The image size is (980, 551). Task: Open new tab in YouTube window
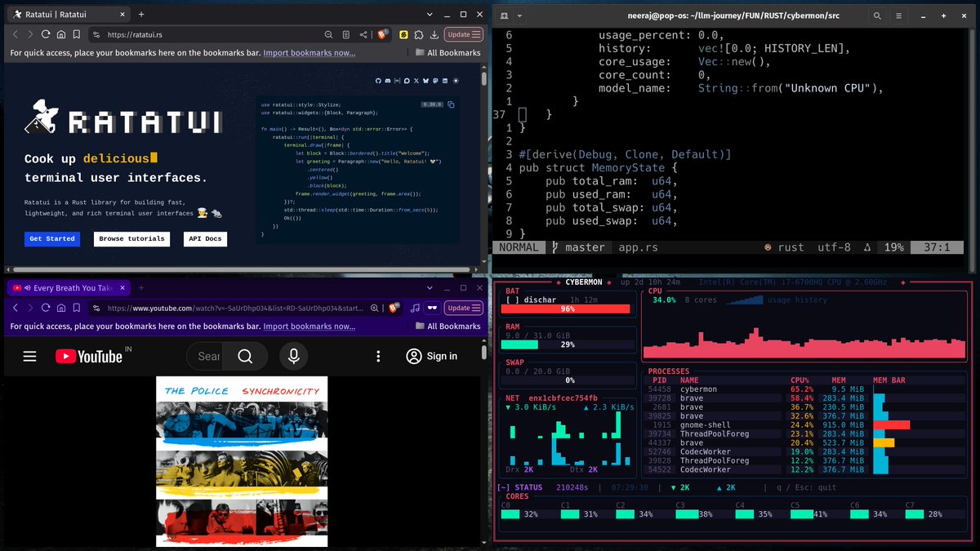click(x=141, y=287)
